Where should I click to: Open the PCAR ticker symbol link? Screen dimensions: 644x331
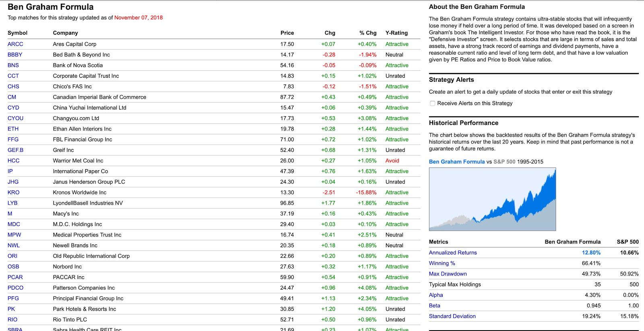(x=15, y=277)
